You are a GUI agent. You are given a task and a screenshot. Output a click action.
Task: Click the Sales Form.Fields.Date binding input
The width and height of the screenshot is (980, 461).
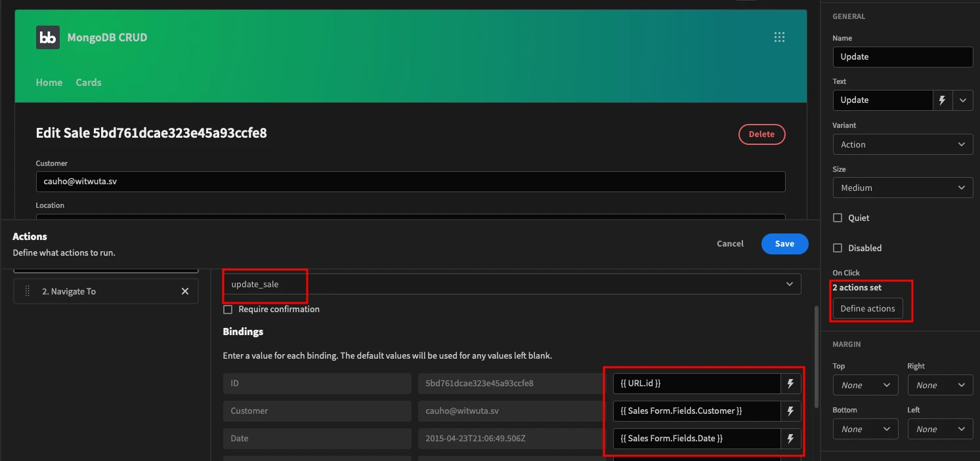point(696,439)
